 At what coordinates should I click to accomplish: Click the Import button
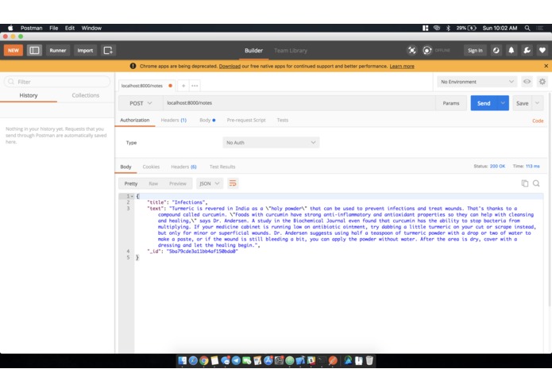pos(85,50)
